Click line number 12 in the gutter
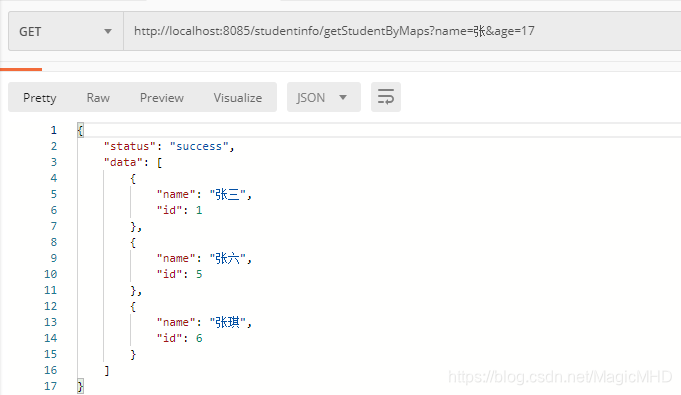The width and height of the screenshot is (681, 395). pos(50,306)
